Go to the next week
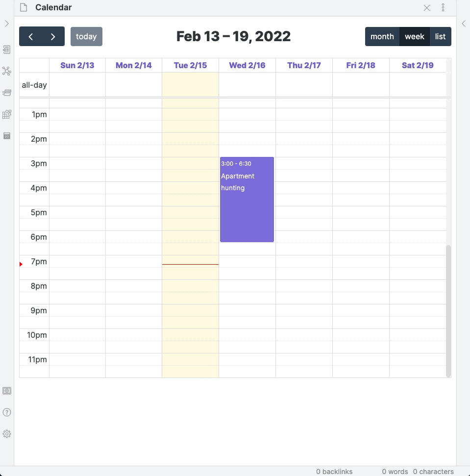 (53, 36)
